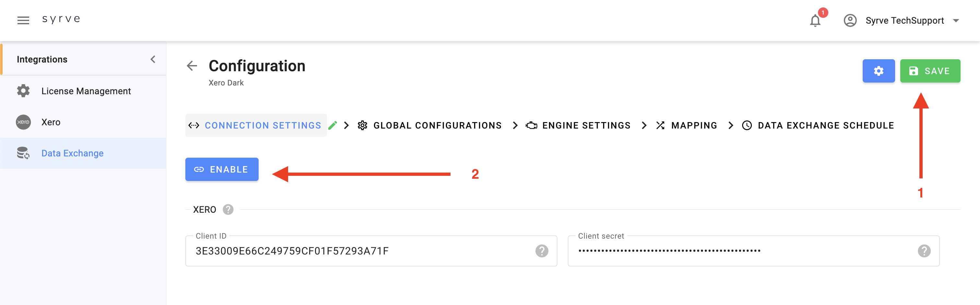Click the Xero logo in sidebar
The height and width of the screenshot is (305, 980).
[x=23, y=122]
